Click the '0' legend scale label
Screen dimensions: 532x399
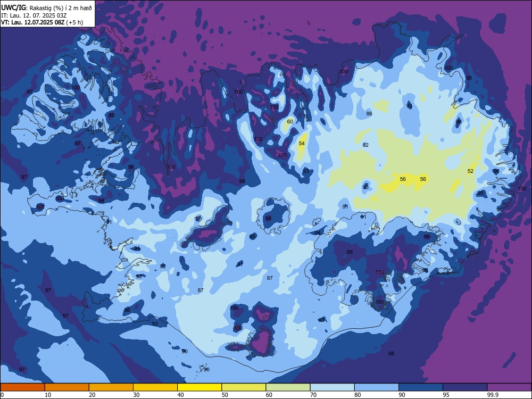tap(2, 395)
